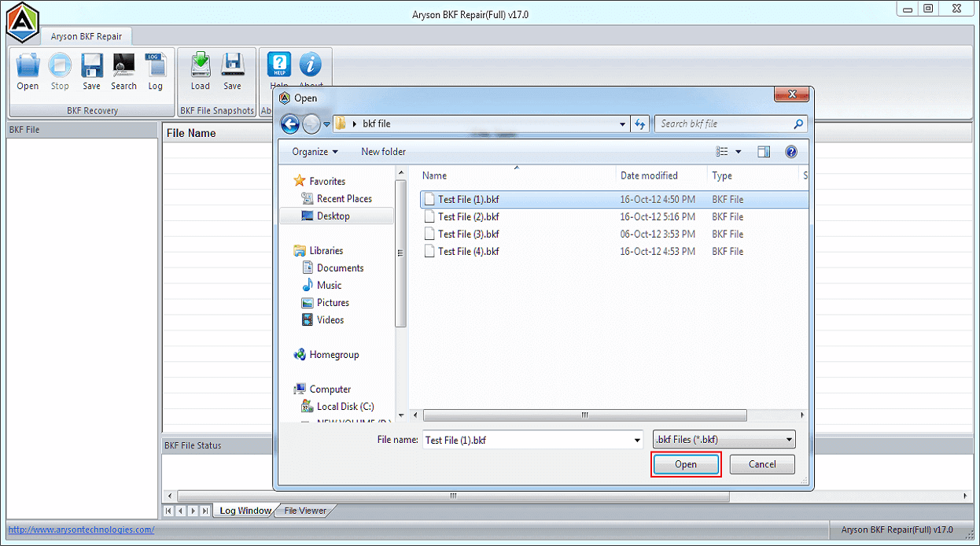Go back using dialog's back arrow

click(289, 124)
